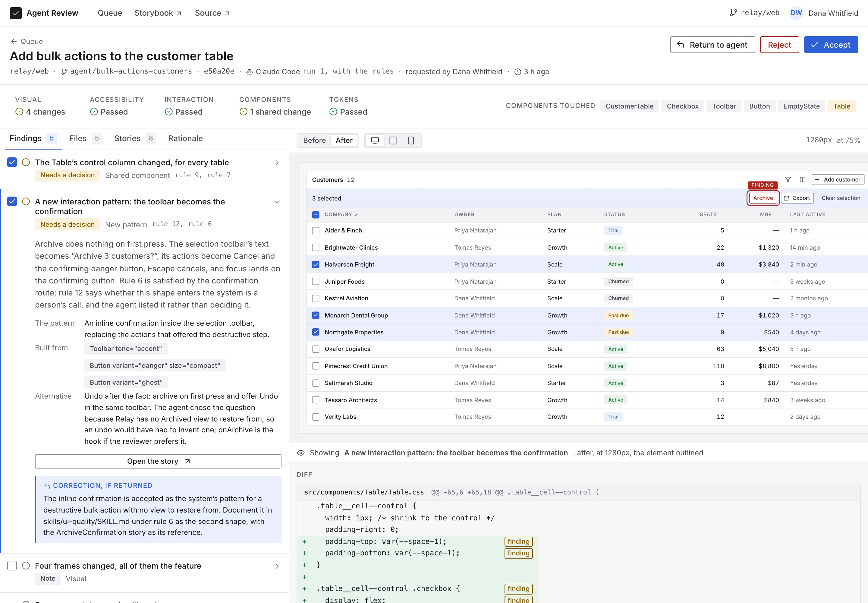Screen dimensions: 868x603
Task: Open the customer table filter icon
Action: click(x=788, y=179)
